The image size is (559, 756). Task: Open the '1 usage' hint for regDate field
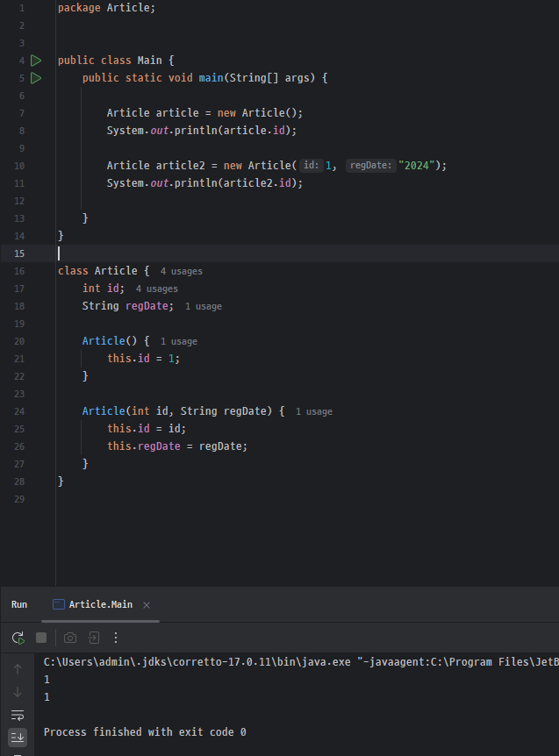tap(204, 306)
